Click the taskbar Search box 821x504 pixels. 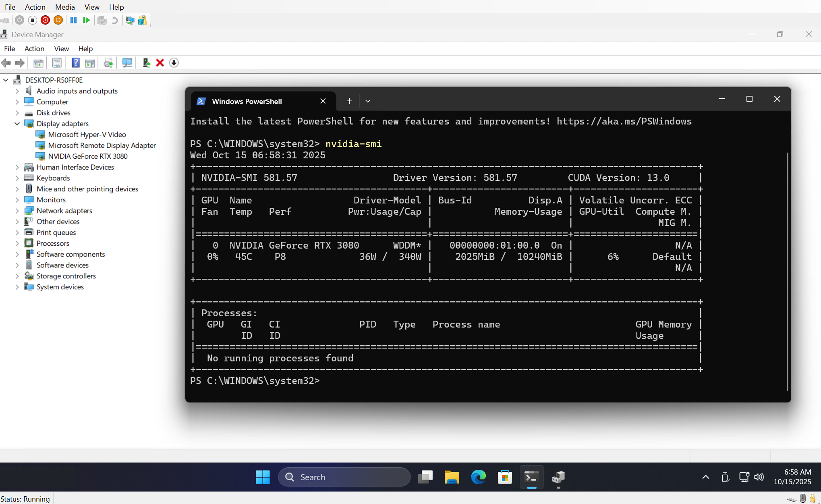[344, 477]
